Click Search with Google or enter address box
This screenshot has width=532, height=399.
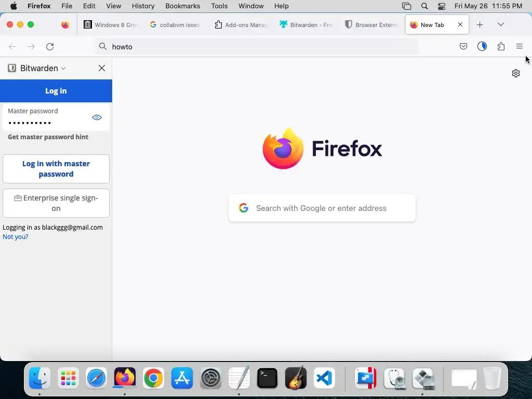coord(322,208)
